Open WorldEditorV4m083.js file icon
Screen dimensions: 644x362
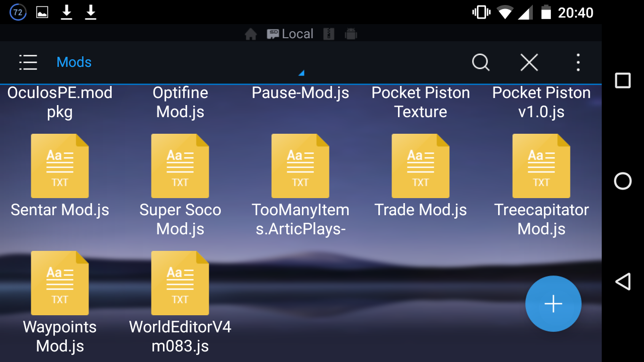click(x=180, y=283)
